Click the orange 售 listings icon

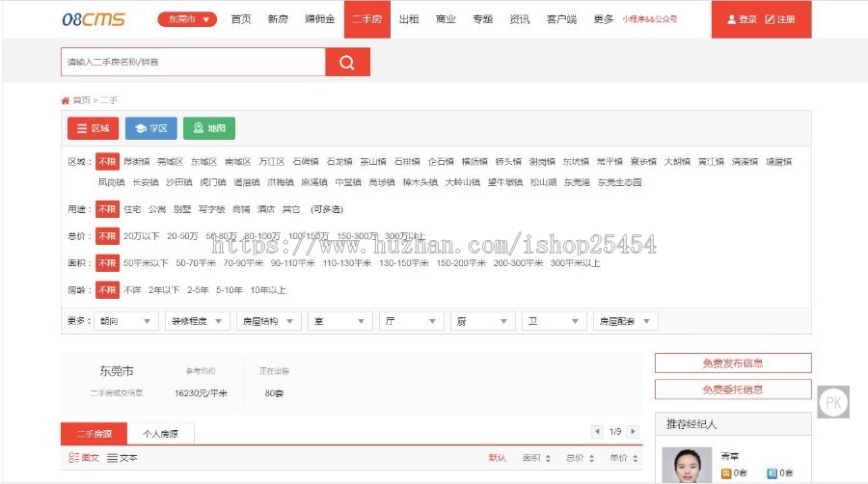[x=725, y=473]
